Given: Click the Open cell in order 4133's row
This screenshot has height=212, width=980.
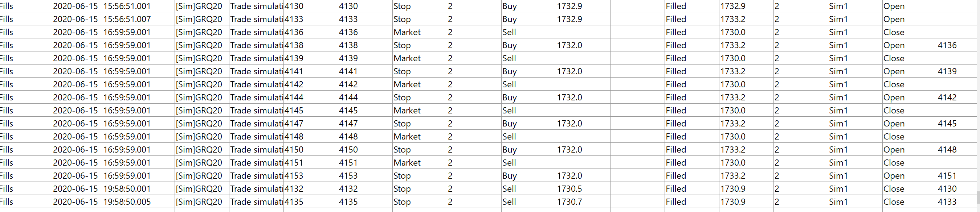Looking at the screenshot, I should 894,19.
